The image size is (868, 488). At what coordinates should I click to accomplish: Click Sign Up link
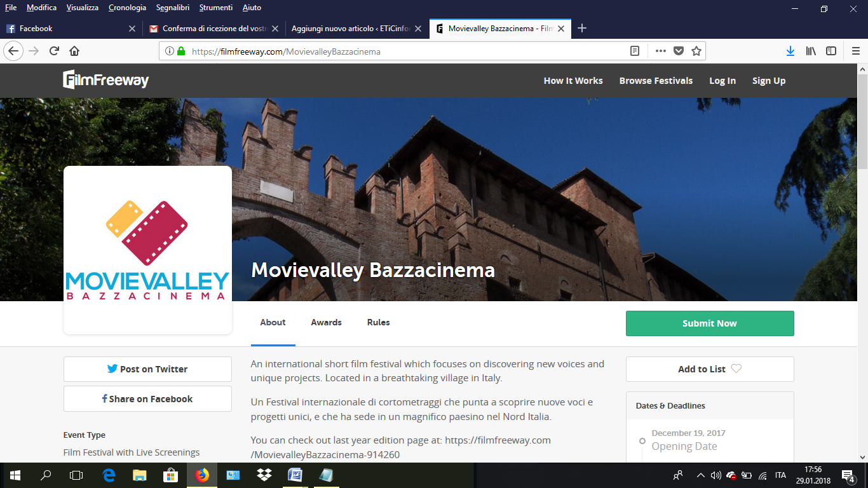[x=769, y=81]
